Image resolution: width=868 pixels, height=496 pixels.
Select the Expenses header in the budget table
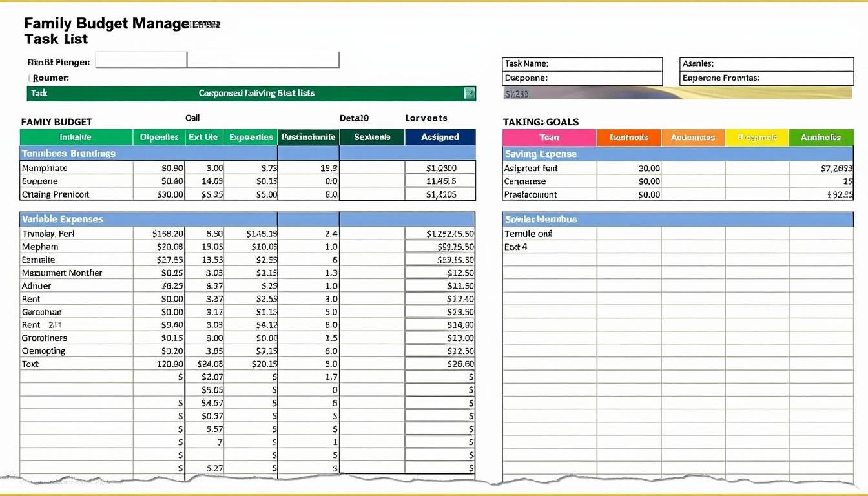pos(251,137)
